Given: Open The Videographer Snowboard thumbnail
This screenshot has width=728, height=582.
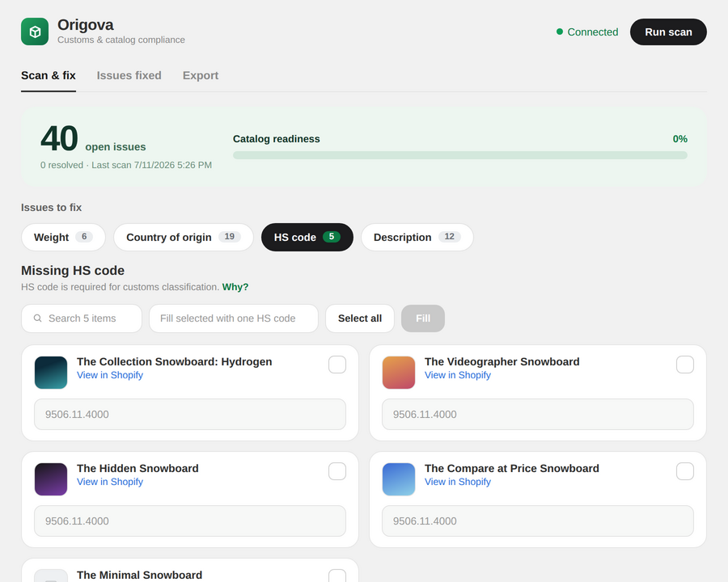Looking at the screenshot, I should pos(399,372).
